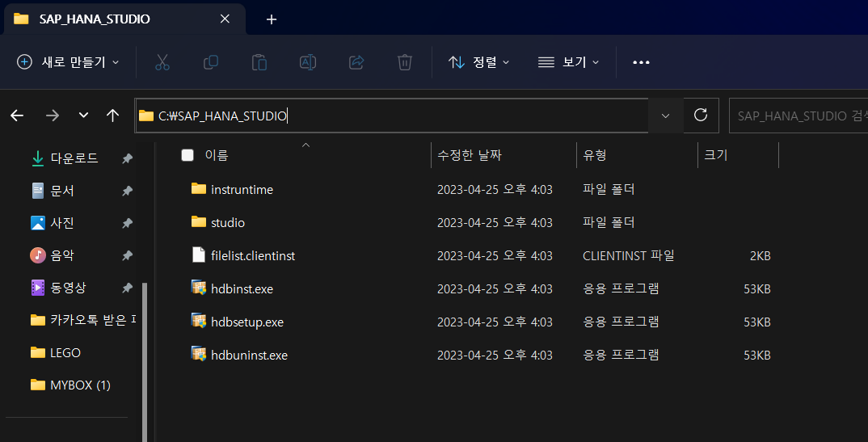Click the Cut scissors icon
This screenshot has width=868, height=442.
click(x=162, y=62)
